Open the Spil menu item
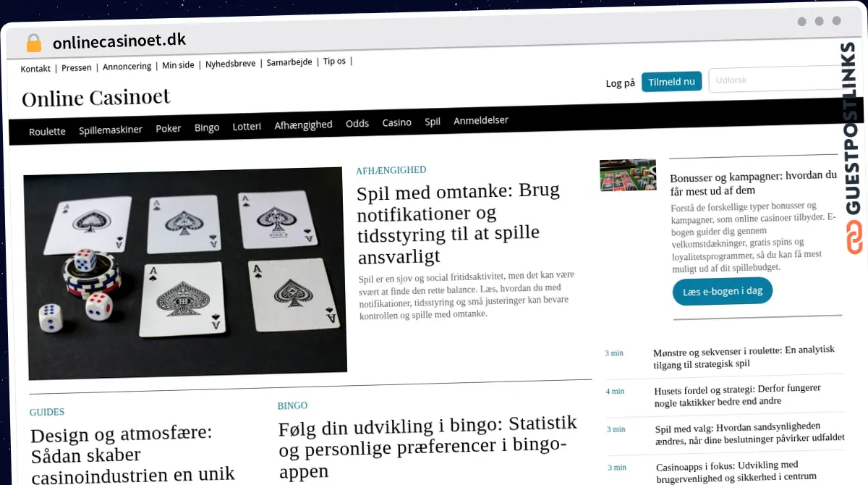 [433, 122]
